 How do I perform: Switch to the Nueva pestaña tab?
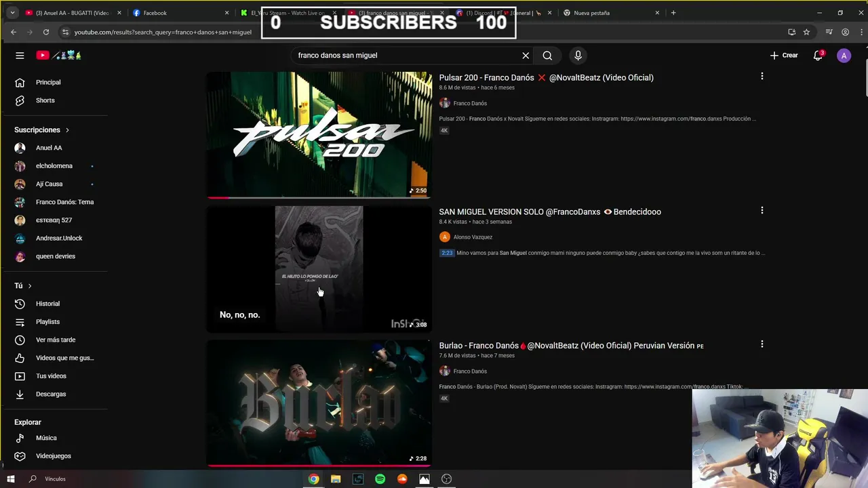610,13
